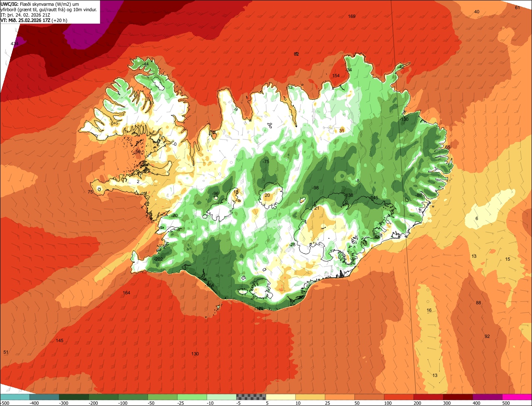Click the checkered -5 to 5 legend swatch
This screenshot has width=532, height=406.
(x=251, y=397)
